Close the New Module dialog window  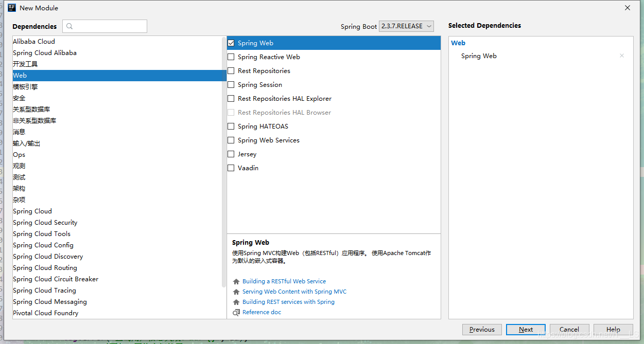point(628,8)
